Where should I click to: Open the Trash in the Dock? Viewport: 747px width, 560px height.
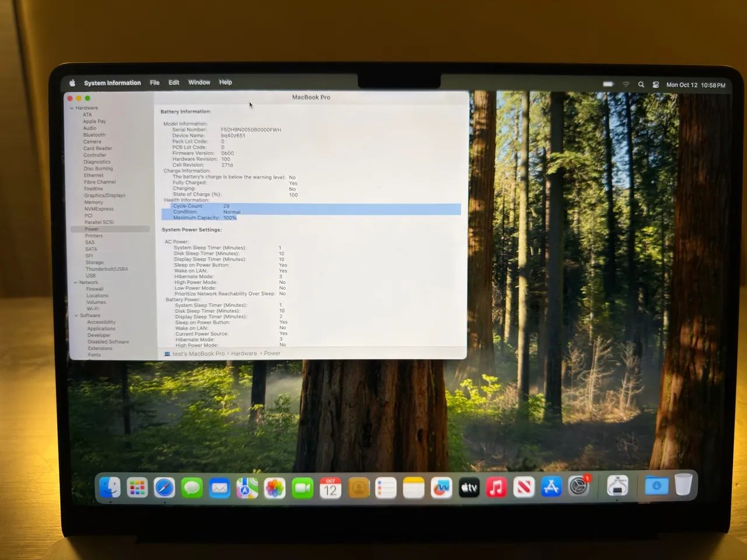pyautogui.click(x=683, y=484)
